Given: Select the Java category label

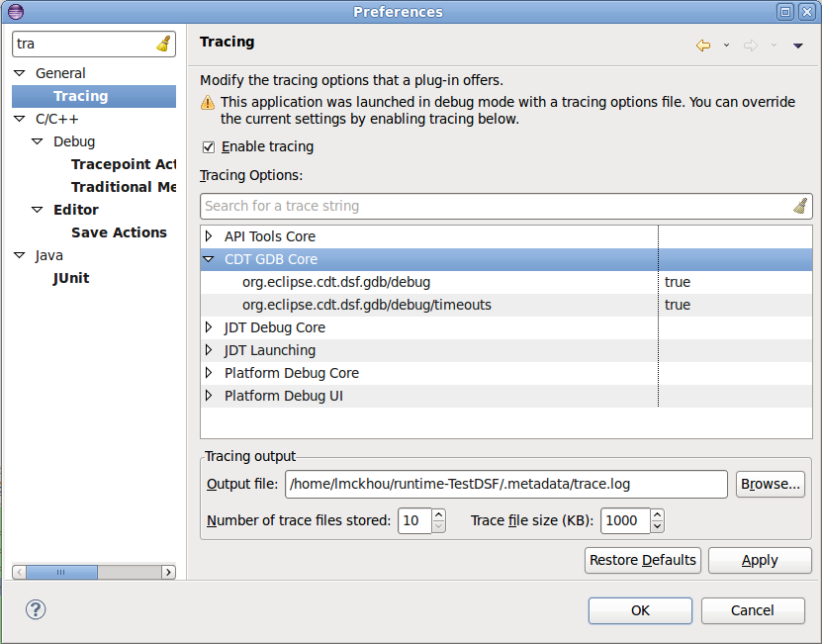Looking at the screenshot, I should (49, 255).
